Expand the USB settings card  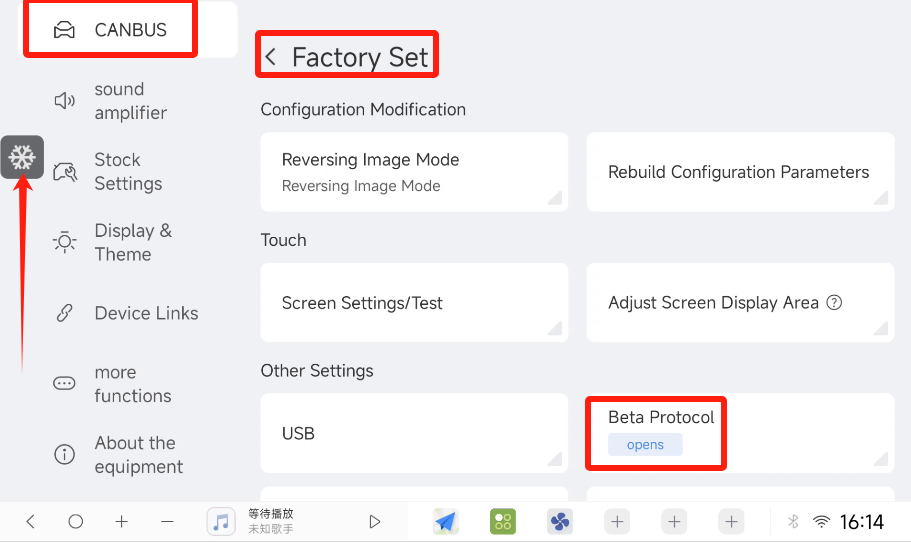pyautogui.click(x=413, y=433)
